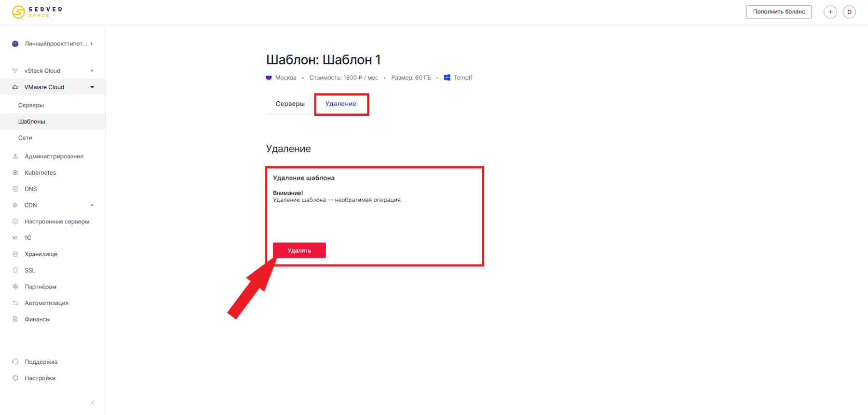Click the Пополнить баланс button
This screenshot has height=415, width=868.
[x=779, y=12]
